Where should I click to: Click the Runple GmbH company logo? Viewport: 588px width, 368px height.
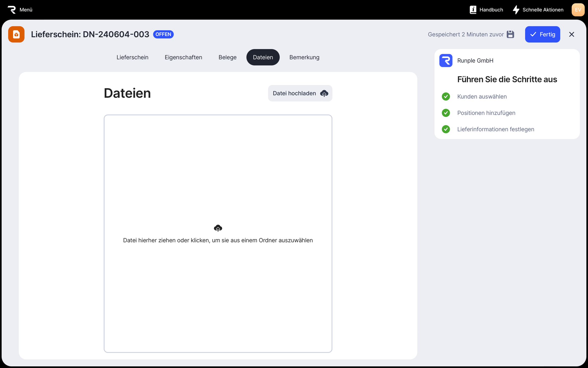(446, 61)
